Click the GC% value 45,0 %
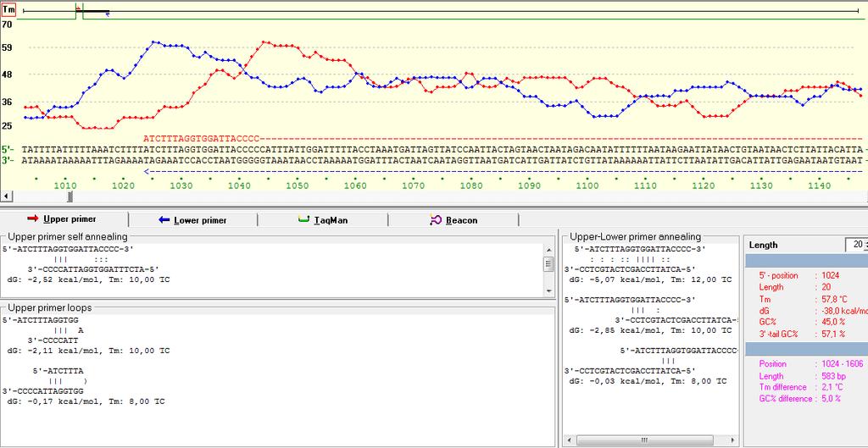Viewport: 868px width, 448px height. (833, 322)
